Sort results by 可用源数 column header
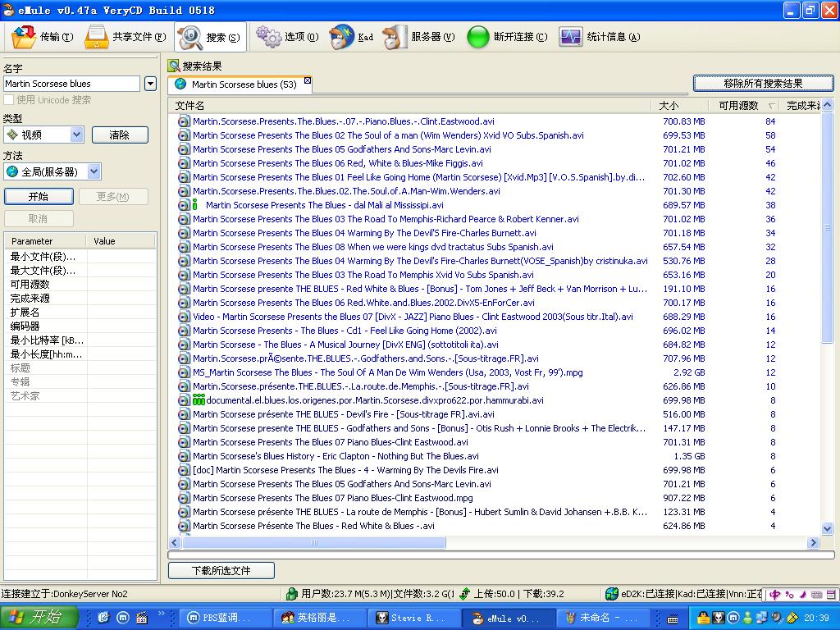 [x=738, y=106]
